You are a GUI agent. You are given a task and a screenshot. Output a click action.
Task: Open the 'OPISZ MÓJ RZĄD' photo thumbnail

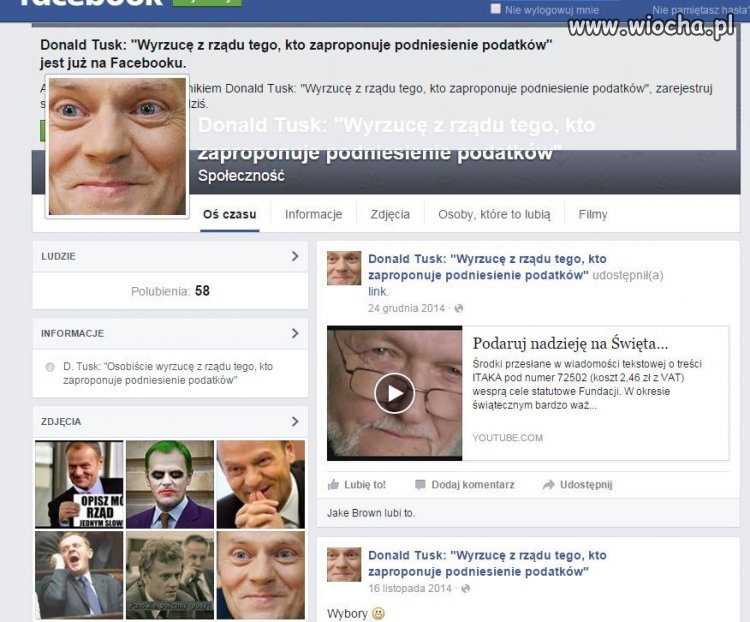pyautogui.click(x=79, y=484)
